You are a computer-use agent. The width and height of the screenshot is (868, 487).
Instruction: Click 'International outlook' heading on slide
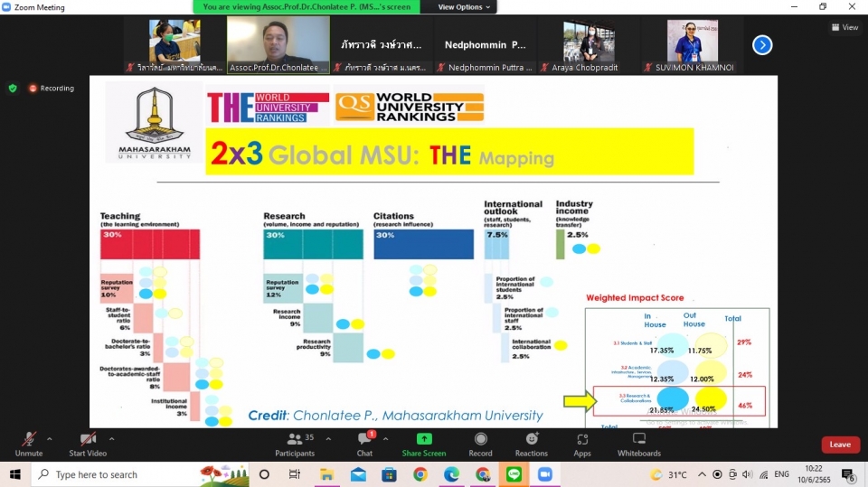coord(514,208)
